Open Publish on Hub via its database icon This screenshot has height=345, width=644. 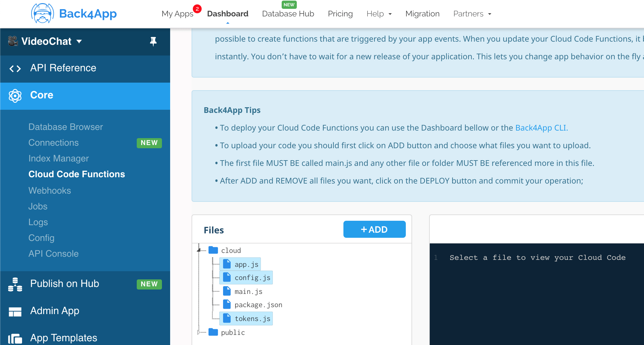(x=15, y=284)
